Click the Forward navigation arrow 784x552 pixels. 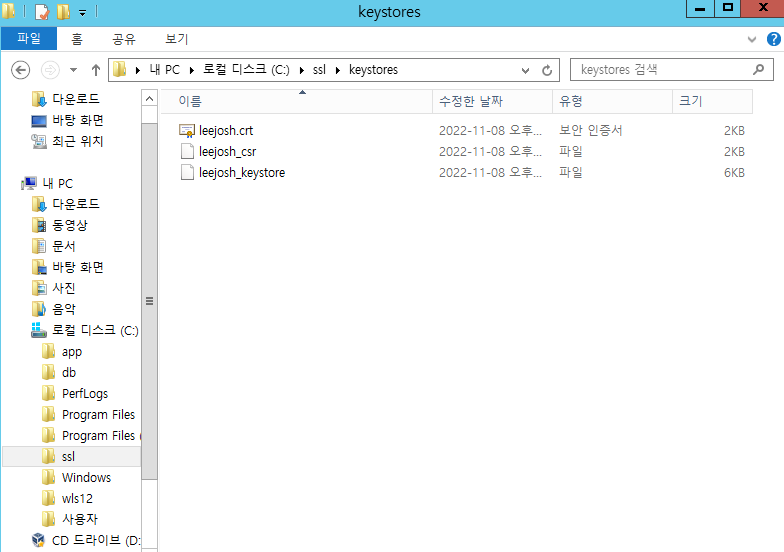click(x=50, y=70)
